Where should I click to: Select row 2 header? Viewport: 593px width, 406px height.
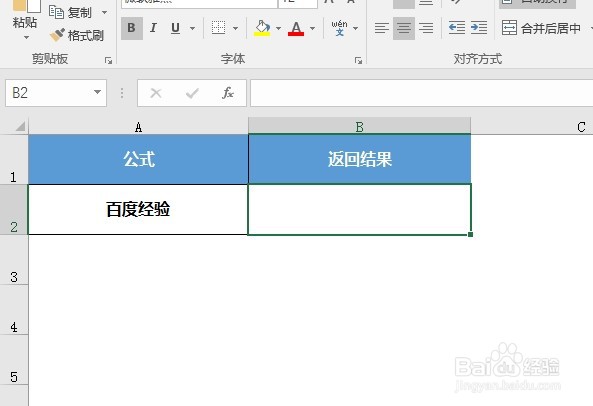coord(14,210)
